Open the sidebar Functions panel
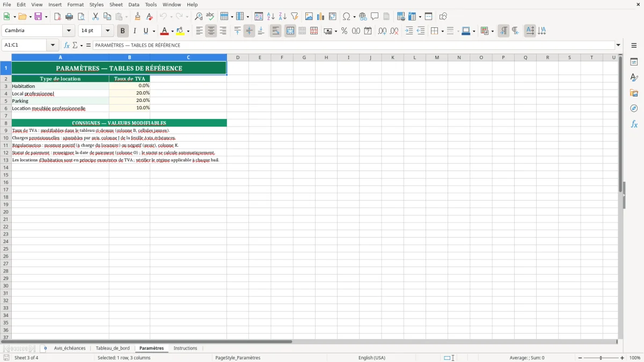644x362 pixels. [634, 124]
